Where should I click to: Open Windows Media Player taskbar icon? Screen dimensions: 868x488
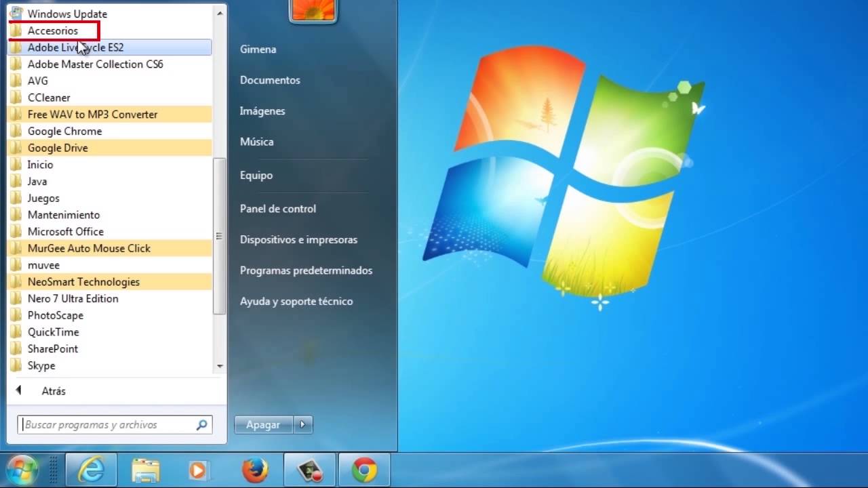pyautogui.click(x=199, y=470)
